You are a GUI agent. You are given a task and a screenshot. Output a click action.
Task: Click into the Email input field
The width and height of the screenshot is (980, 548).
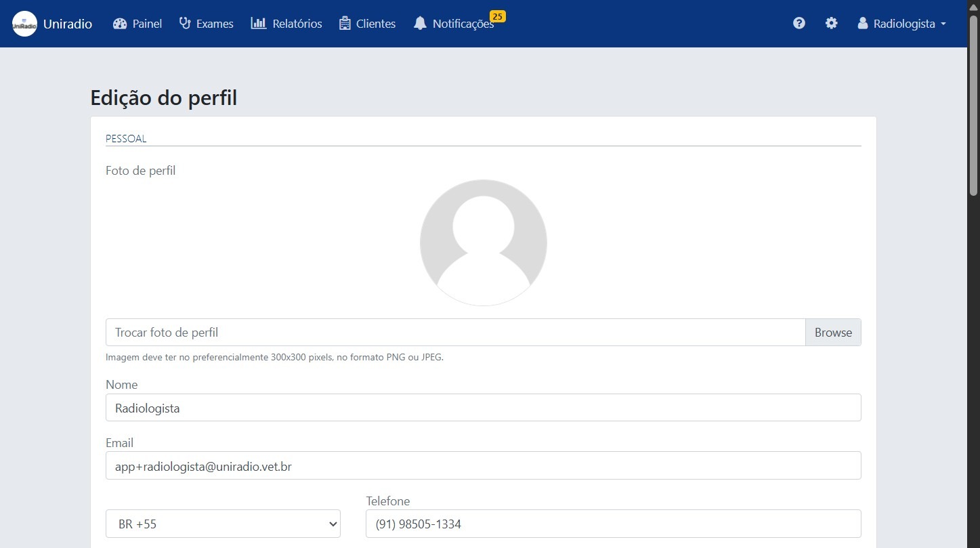[483, 466]
